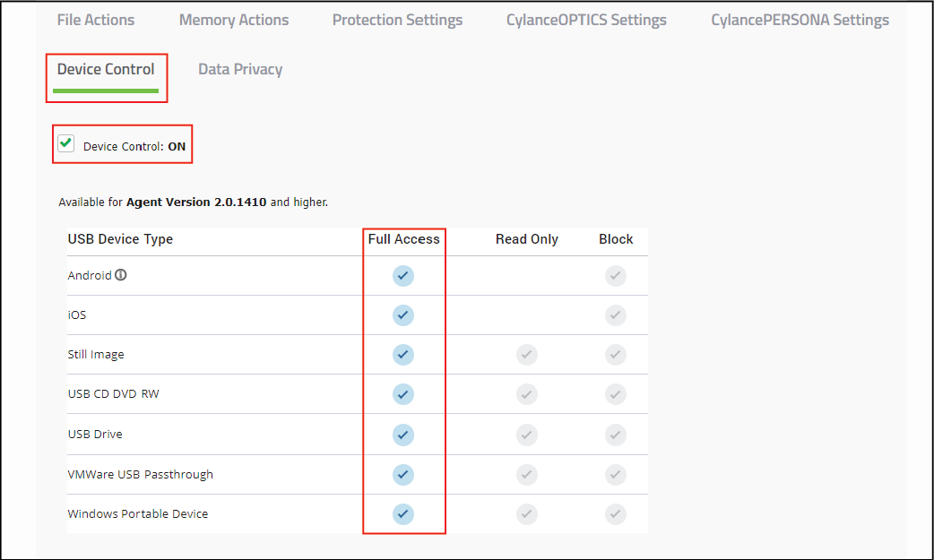Click the Block column header
The width and height of the screenshot is (934, 560).
point(616,239)
